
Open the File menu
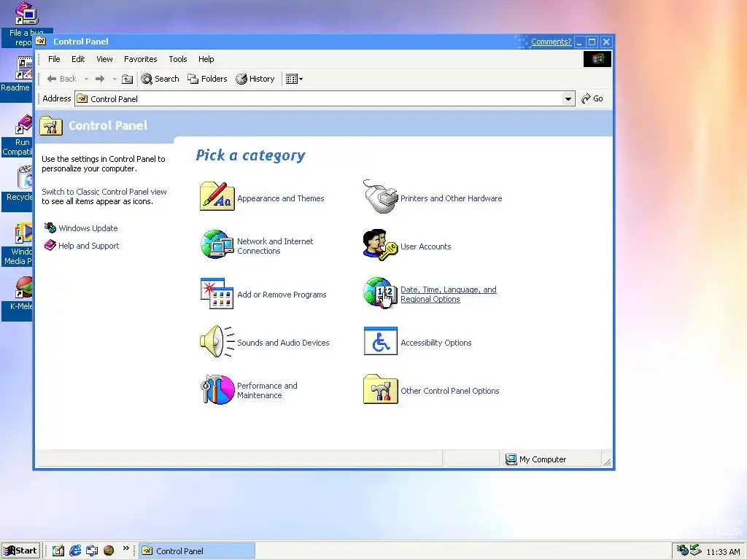[x=54, y=59]
